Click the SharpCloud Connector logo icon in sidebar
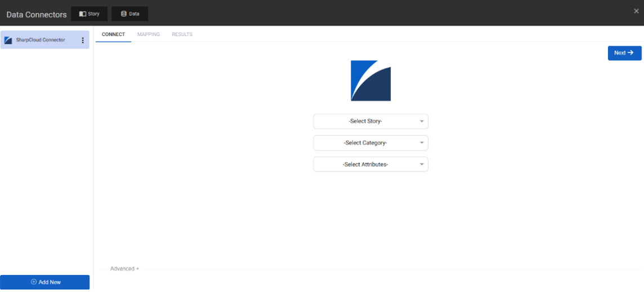Viewport: 644px width, 292px height. [8, 40]
